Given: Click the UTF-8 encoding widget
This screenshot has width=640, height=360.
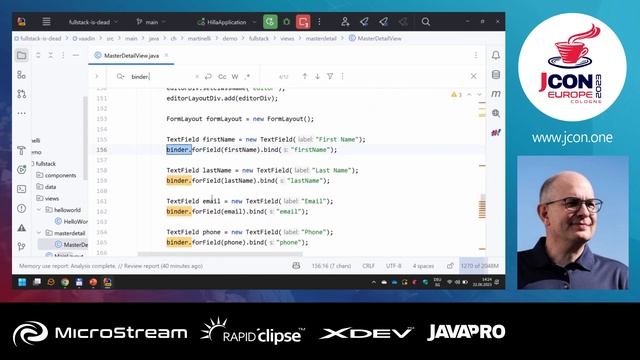Looking at the screenshot, I should point(393,266).
